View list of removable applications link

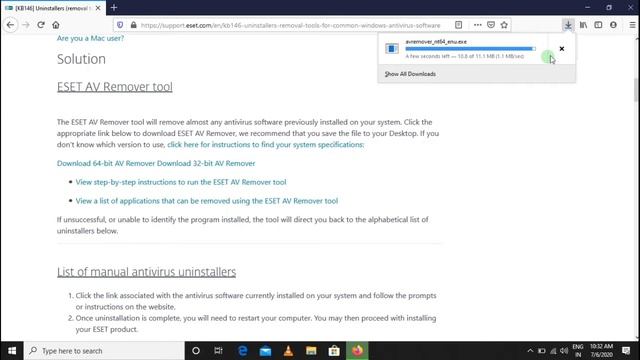[x=207, y=201]
